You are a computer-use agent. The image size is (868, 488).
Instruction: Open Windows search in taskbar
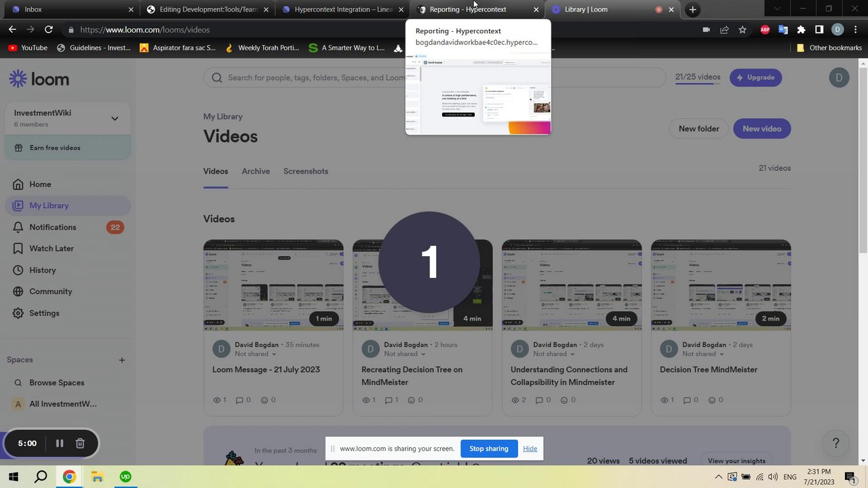[x=41, y=476]
